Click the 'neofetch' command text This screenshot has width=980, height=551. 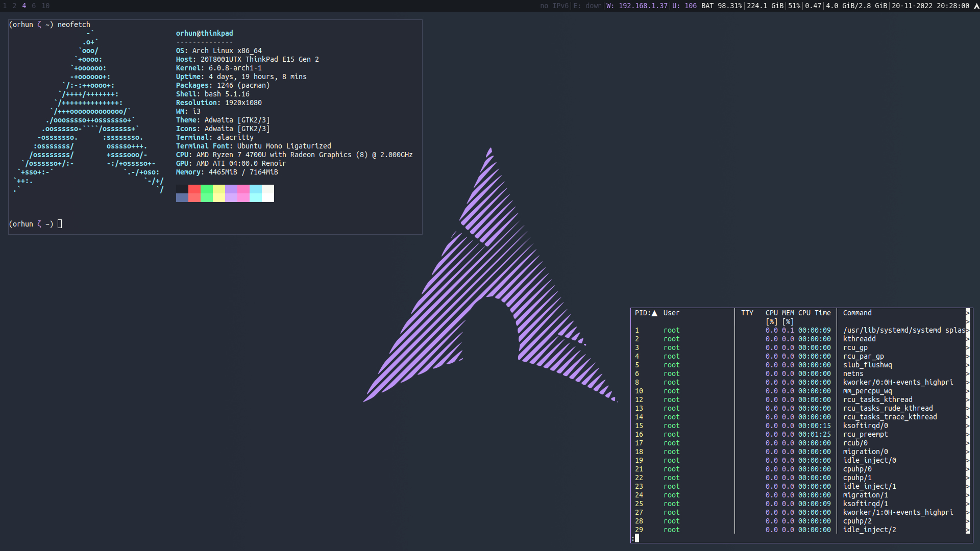[74, 24]
